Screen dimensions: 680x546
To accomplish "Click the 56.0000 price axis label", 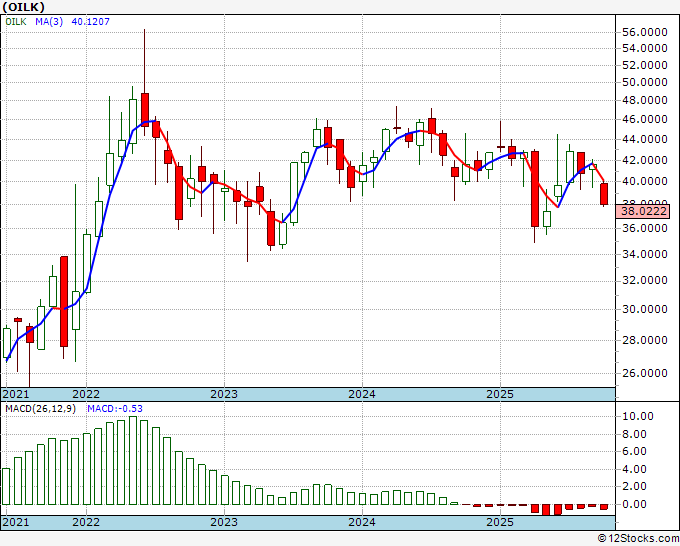I will 645,32.
